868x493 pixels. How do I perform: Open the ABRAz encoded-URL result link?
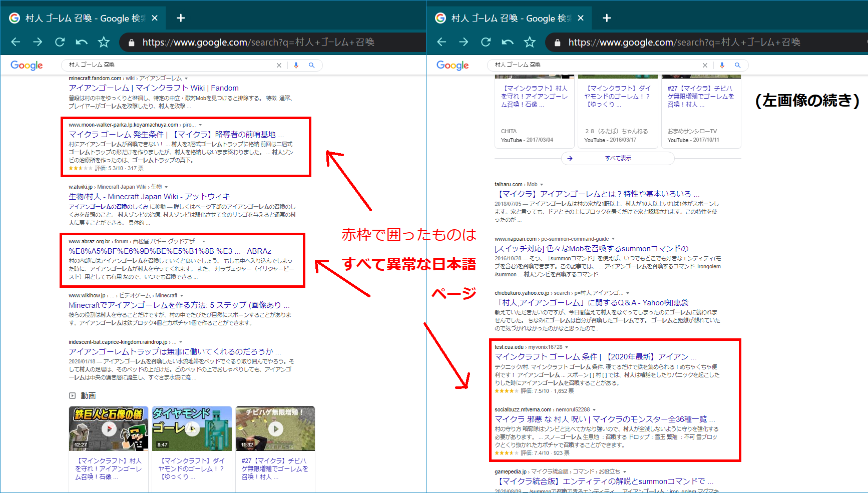pyautogui.click(x=170, y=251)
